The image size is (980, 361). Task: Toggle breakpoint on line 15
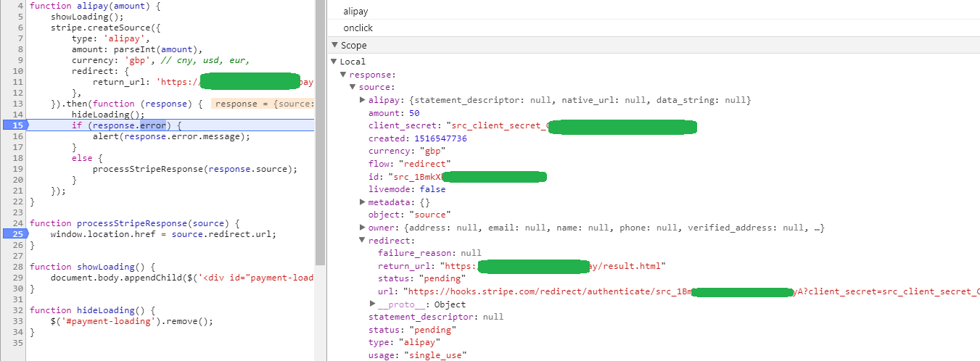[13, 125]
